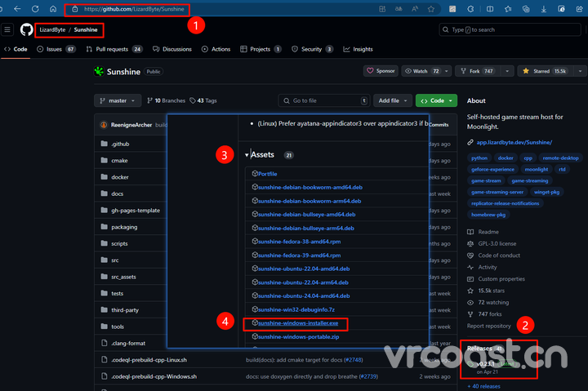Click the browser back arrow
The image size is (588, 391).
[17, 9]
